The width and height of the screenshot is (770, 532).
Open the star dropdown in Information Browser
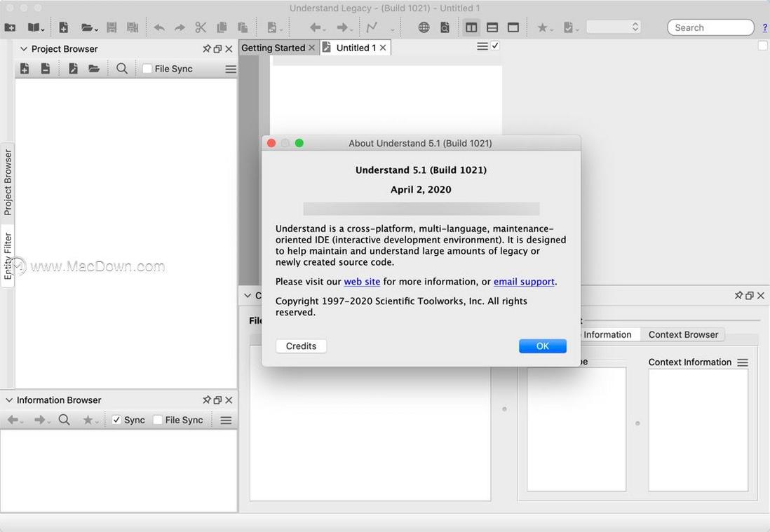pyautogui.click(x=90, y=420)
